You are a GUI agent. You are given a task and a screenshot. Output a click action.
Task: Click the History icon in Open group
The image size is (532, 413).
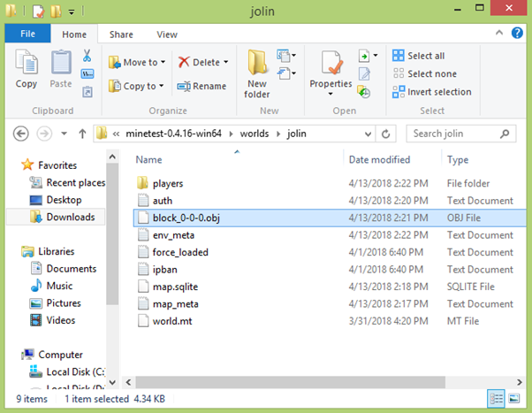[x=364, y=92]
